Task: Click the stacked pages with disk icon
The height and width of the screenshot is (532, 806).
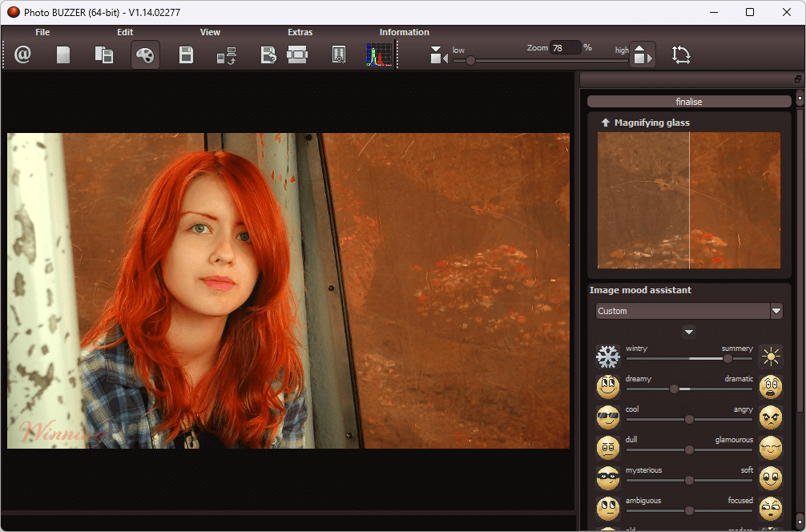Action: tap(104, 54)
